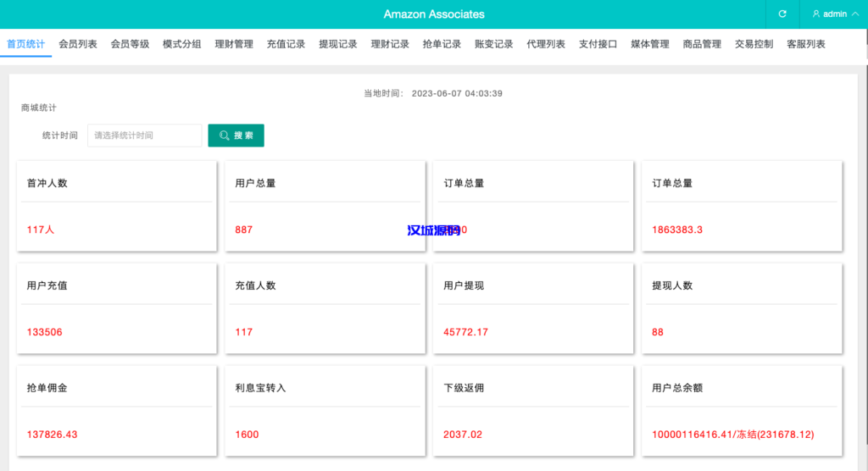Click the 统计时间 date input field
The height and width of the screenshot is (471, 868).
(144, 135)
